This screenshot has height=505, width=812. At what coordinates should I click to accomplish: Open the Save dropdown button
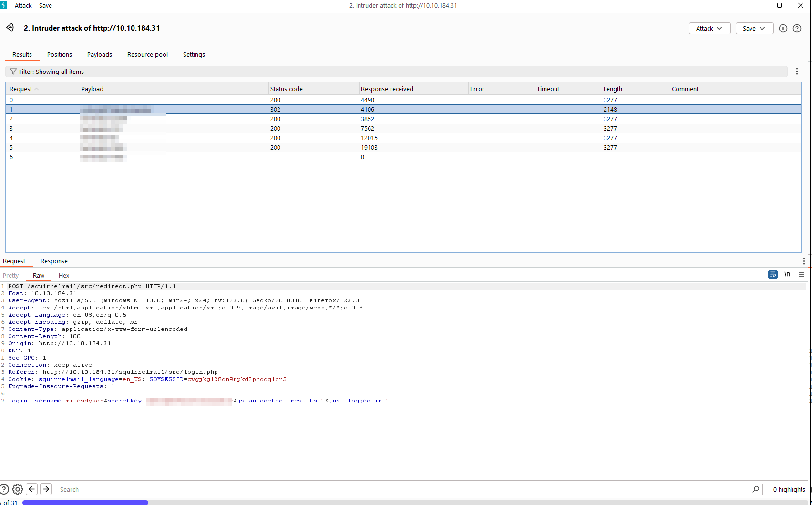tap(754, 28)
